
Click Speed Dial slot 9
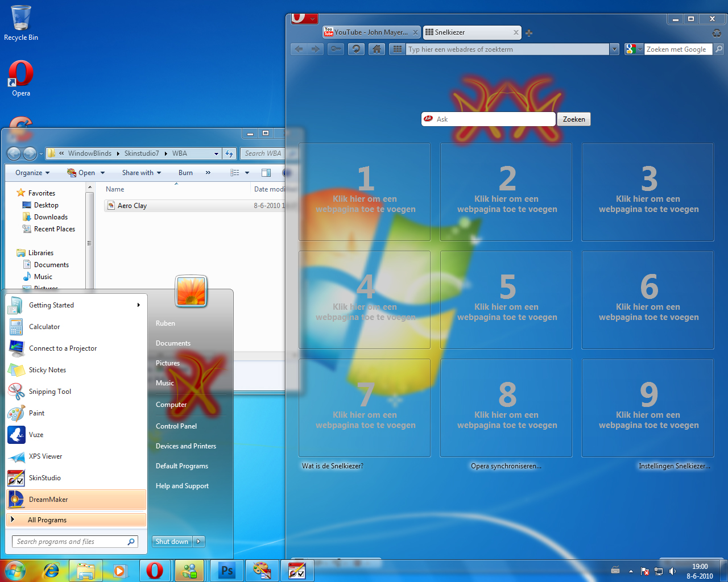[648, 408]
